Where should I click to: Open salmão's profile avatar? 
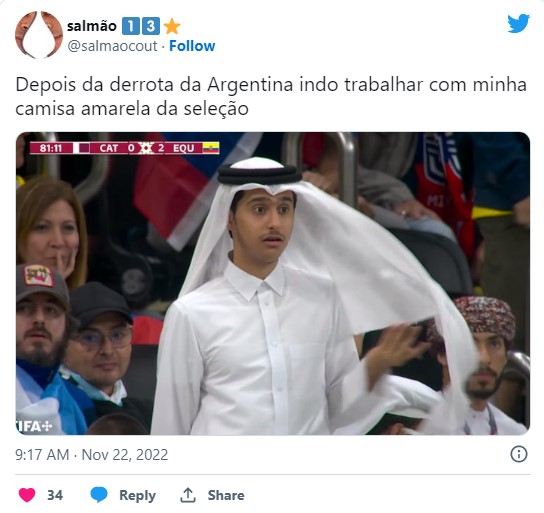click(x=39, y=35)
